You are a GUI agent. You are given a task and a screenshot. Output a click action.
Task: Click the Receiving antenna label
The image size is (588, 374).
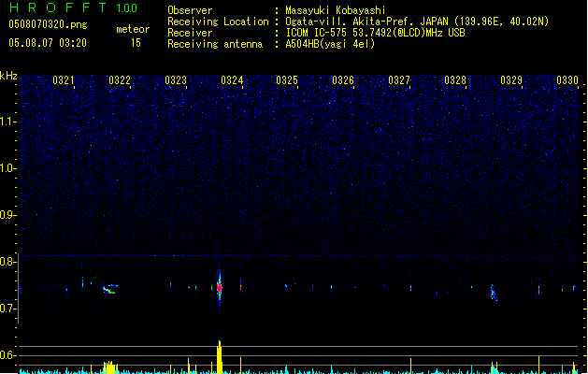click(215, 44)
